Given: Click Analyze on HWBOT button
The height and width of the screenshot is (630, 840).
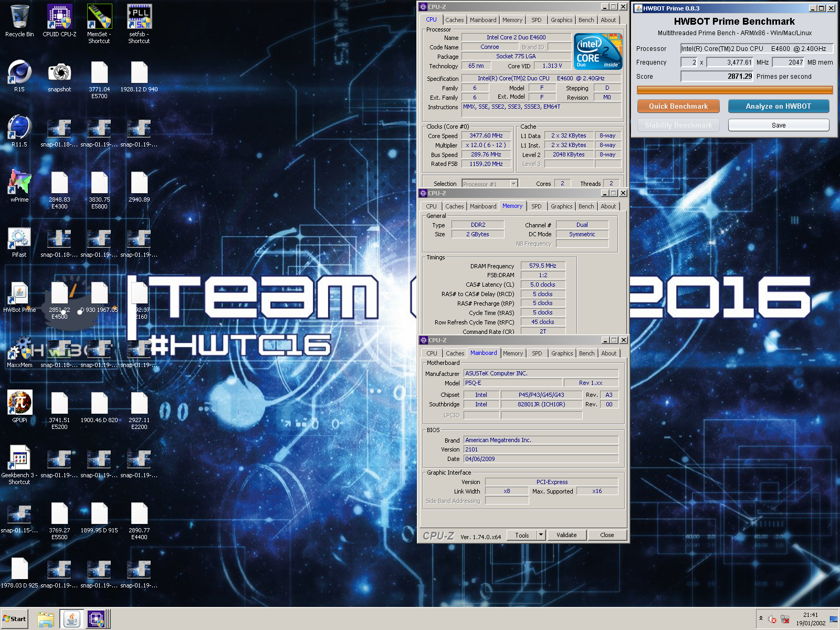Looking at the screenshot, I should point(779,106).
